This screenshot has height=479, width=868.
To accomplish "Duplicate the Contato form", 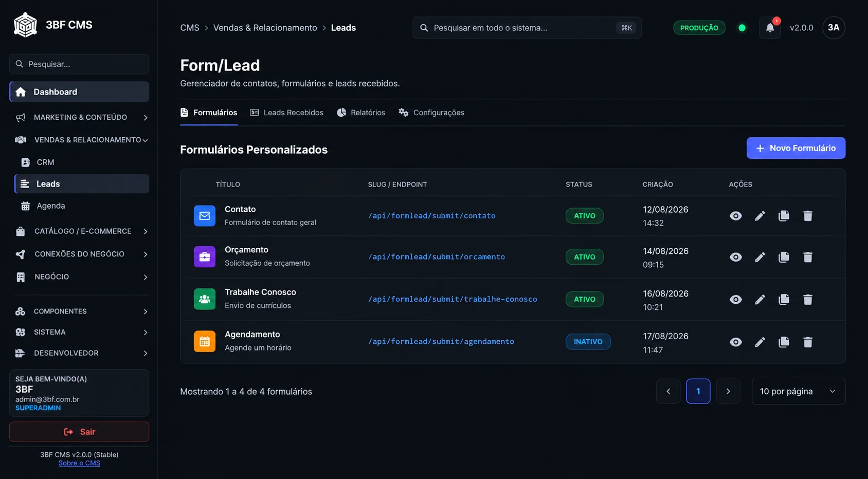I will [x=784, y=216].
